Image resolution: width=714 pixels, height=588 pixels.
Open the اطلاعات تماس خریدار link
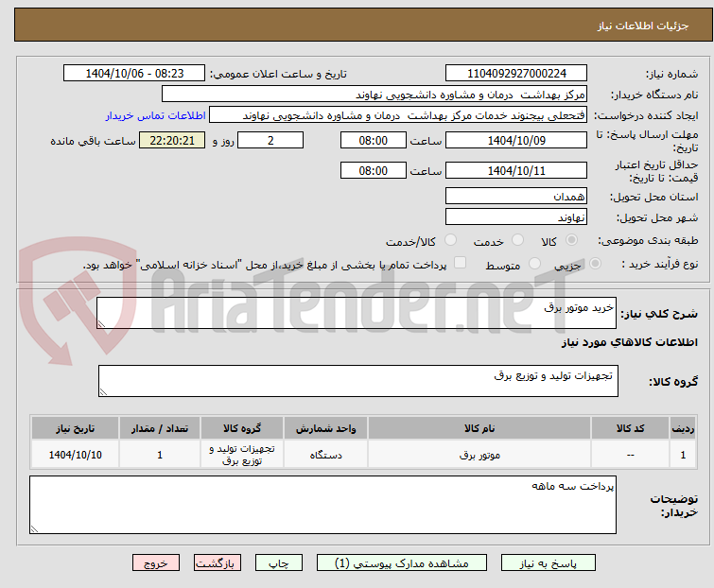click(x=156, y=115)
